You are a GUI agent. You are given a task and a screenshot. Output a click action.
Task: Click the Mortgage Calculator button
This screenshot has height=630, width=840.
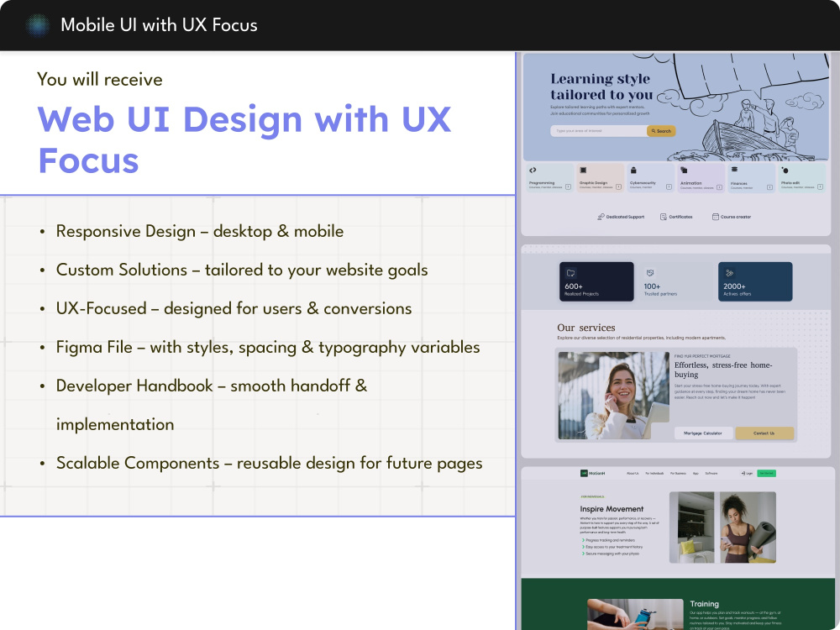(x=703, y=433)
